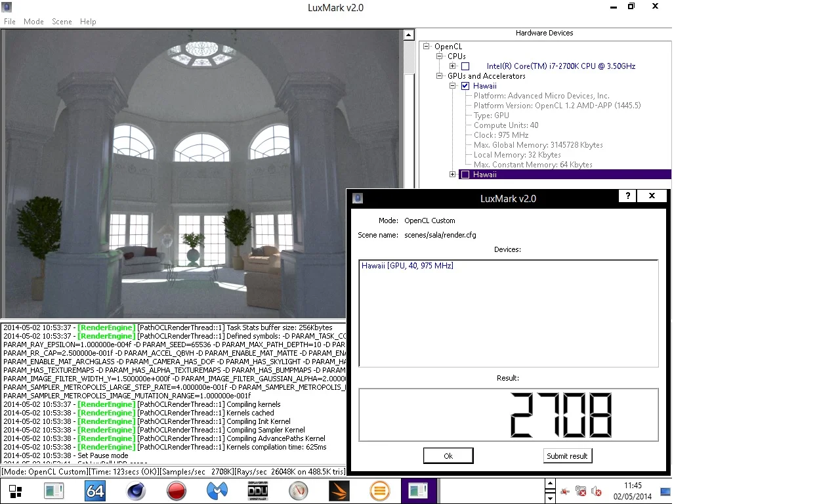Click the render view scrollbar up arrow
This screenshot has width=840, height=504.
click(x=408, y=35)
